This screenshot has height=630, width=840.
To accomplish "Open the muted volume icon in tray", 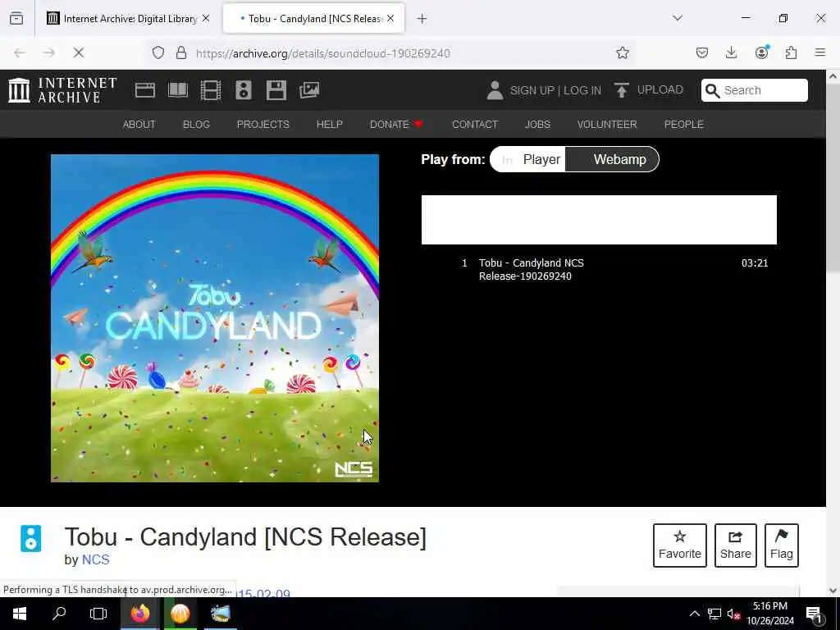I will pos(733,614).
